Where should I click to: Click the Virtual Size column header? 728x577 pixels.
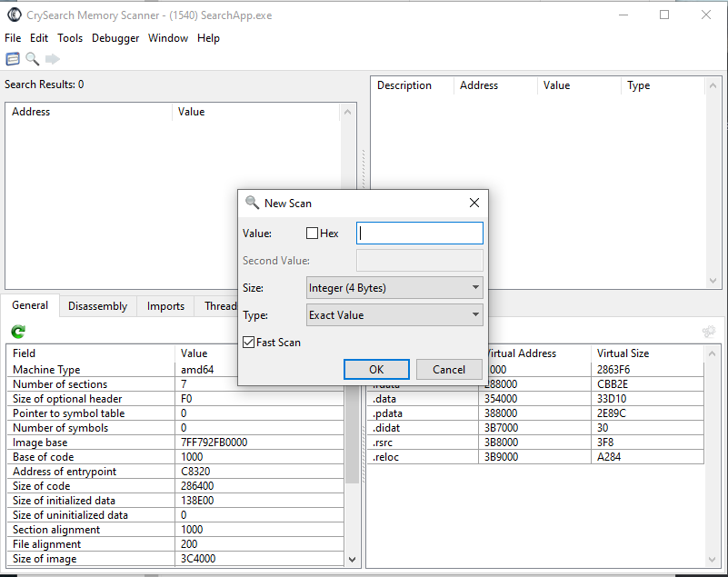[x=647, y=353]
